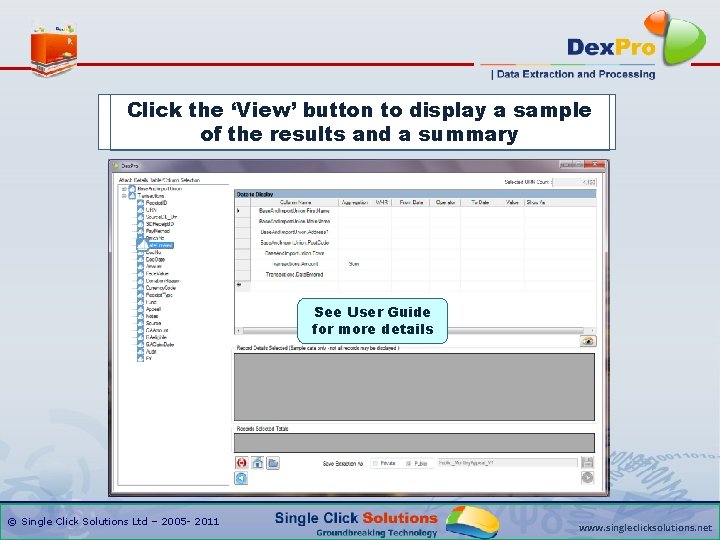Click the Value column header

[x=512, y=202]
